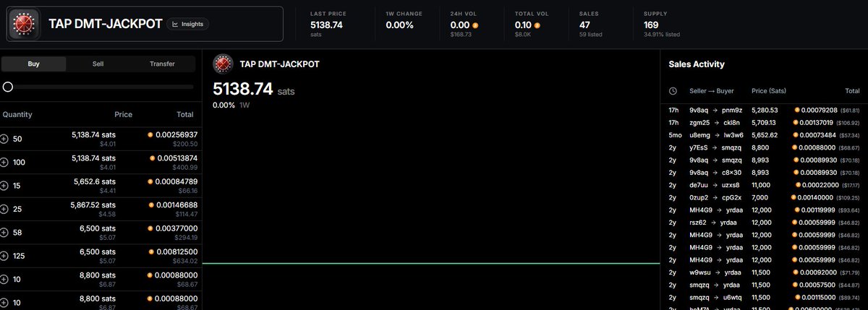Click the 1W label under chart price
The width and height of the screenshot is (868, 310).
(244, 106)
